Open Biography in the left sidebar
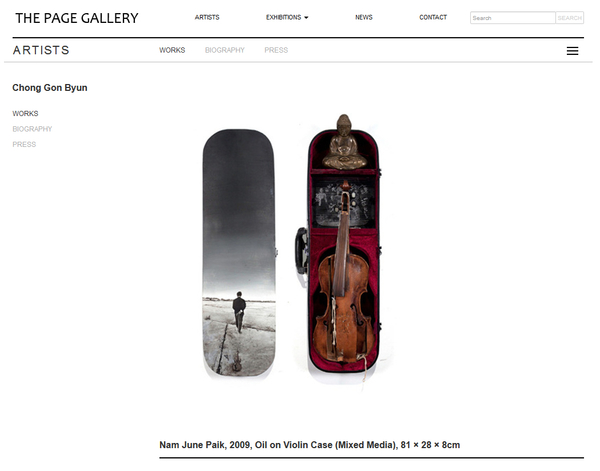Screen dimensions: 600x471 click(x=32, y=129)
